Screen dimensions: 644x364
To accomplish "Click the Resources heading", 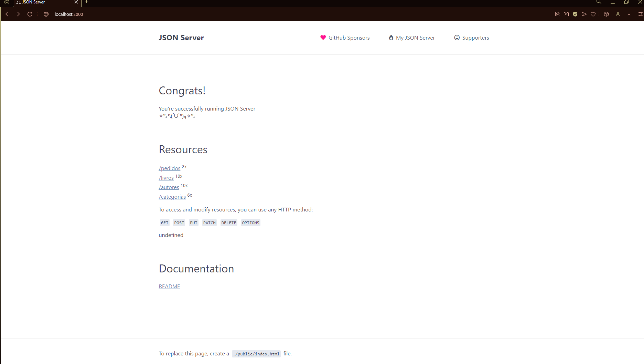I will coord(183,149).
